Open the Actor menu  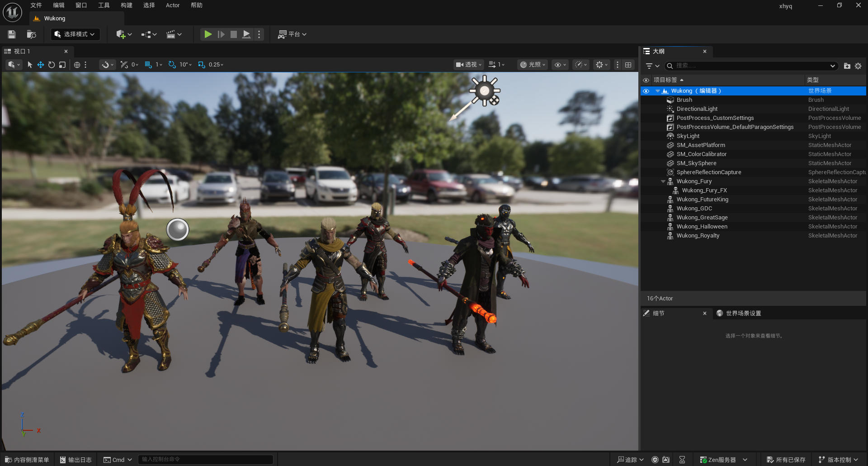173,5
